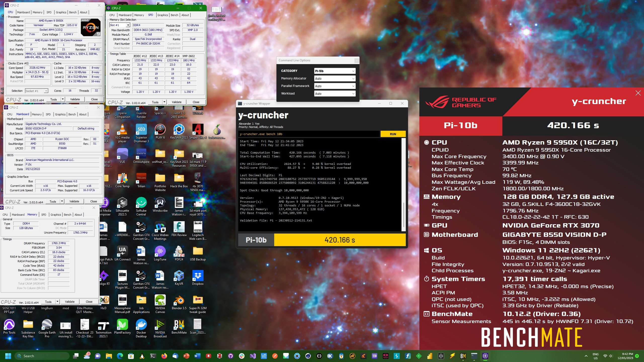Close the Command Line Options dialog
Screen dimensions: 644x362
click(x=356, y=60)
